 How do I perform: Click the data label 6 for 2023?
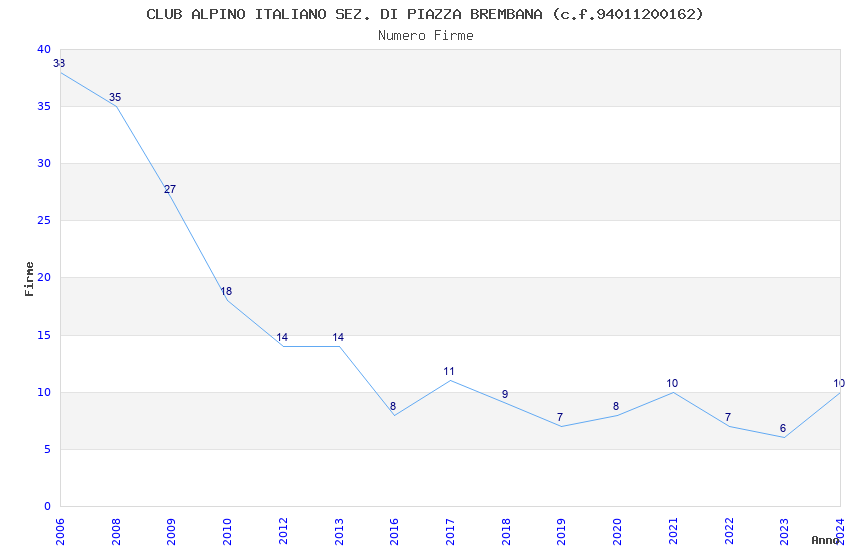point(783,429)
